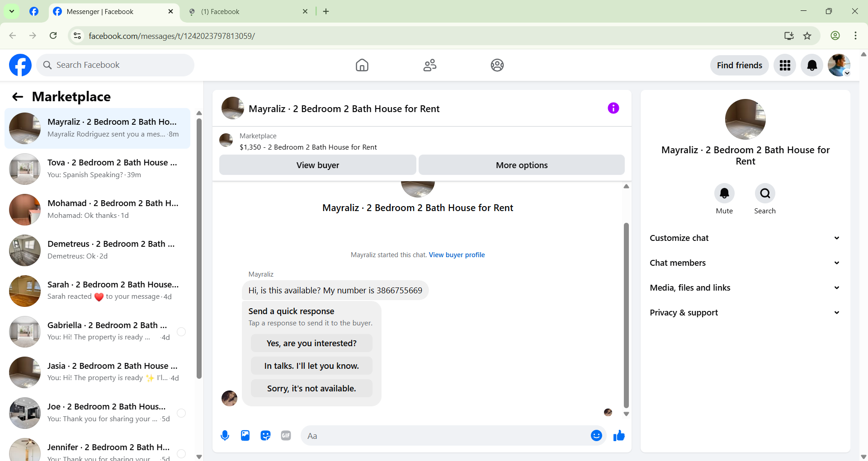Open conversation information purple icon
This screenshot has height=461, width=868.
(x=613, y=108)
